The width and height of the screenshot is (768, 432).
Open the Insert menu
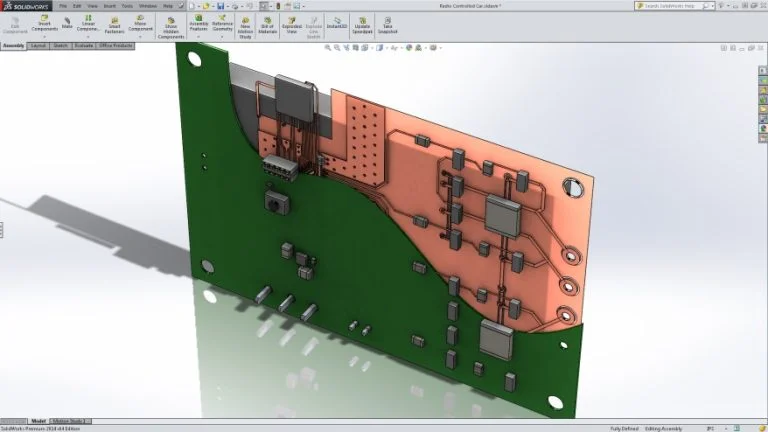tap(109, 6)
